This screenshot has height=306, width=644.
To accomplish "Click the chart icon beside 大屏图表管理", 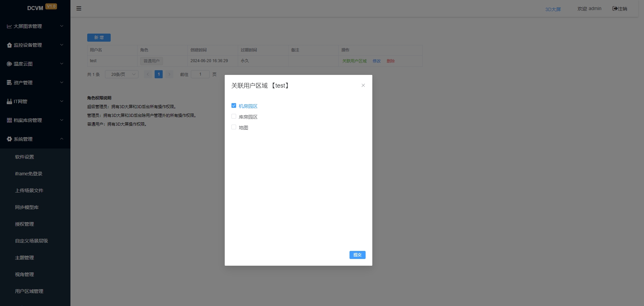I will point(9,26).
